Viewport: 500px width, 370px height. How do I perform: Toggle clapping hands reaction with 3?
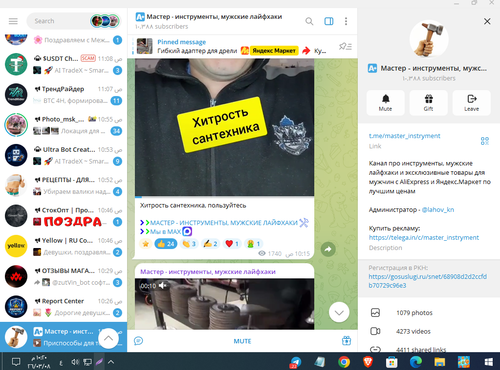189,244
